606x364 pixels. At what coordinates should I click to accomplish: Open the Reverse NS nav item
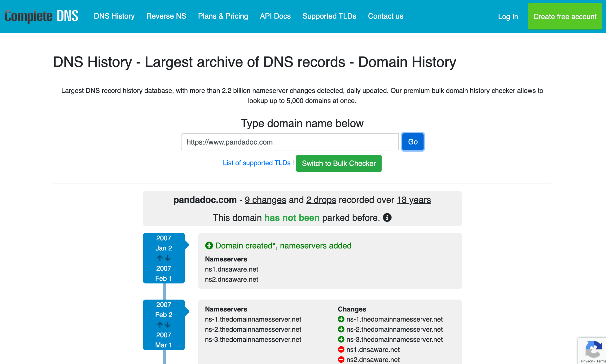pos(166,16)
